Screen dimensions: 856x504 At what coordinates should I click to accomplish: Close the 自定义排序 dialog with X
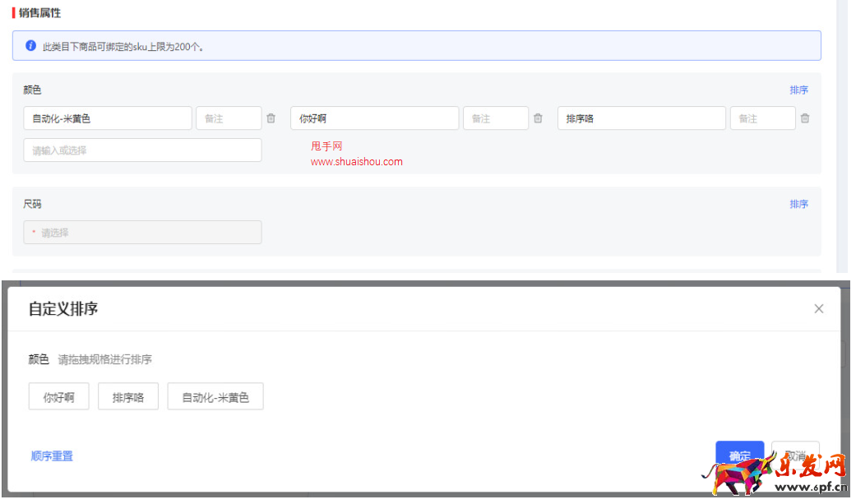coord(818,309)
